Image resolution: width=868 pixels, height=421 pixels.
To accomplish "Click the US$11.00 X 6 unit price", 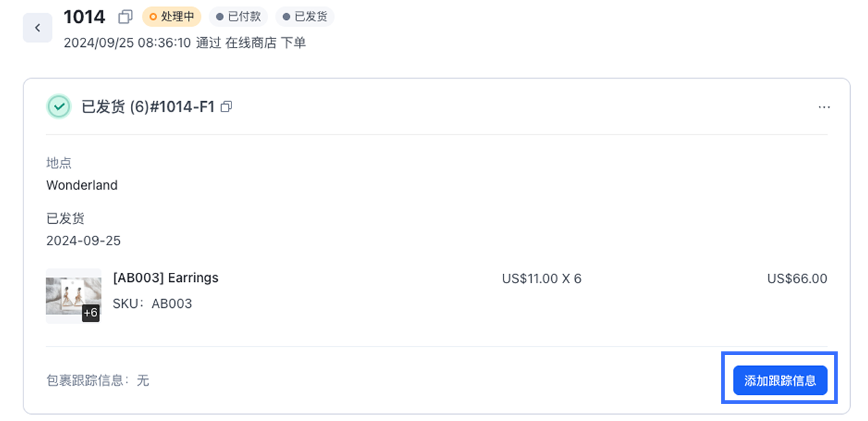I will 541,279.
